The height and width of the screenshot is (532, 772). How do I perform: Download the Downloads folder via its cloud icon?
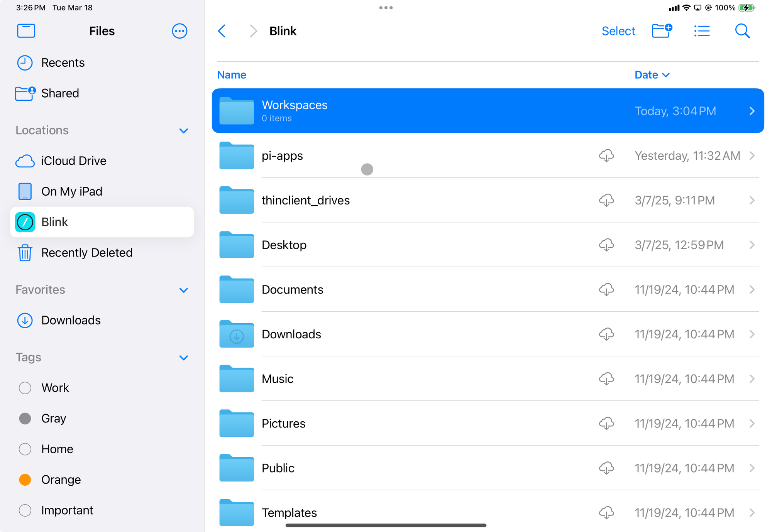point(606,334)
